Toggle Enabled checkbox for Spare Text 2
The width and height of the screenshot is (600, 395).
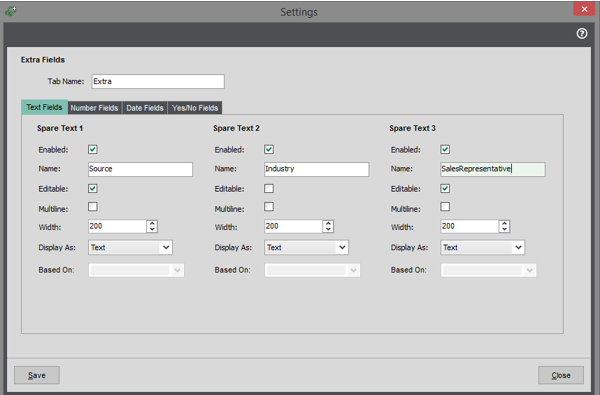pyautogui.click(x=269, y=149)
